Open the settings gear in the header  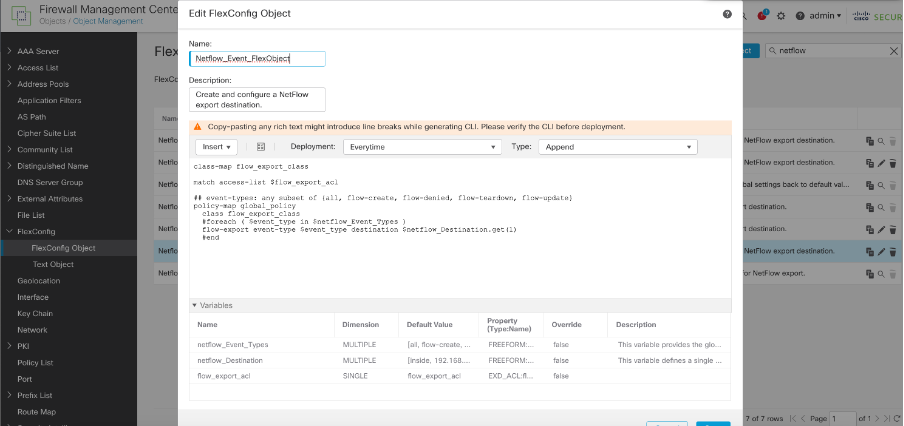781,16
